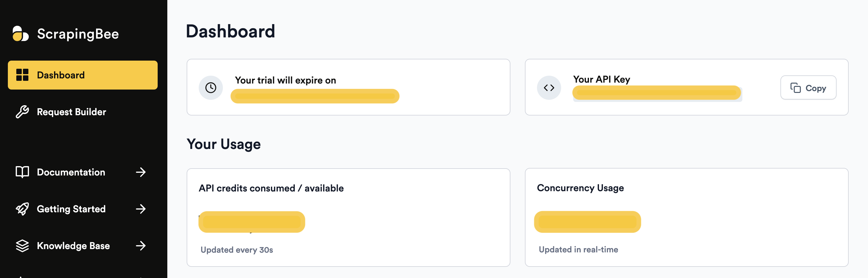Expand Knowledge Base with its arrow
The width and height of the screenshot is (868, 278).
point(141,246)
